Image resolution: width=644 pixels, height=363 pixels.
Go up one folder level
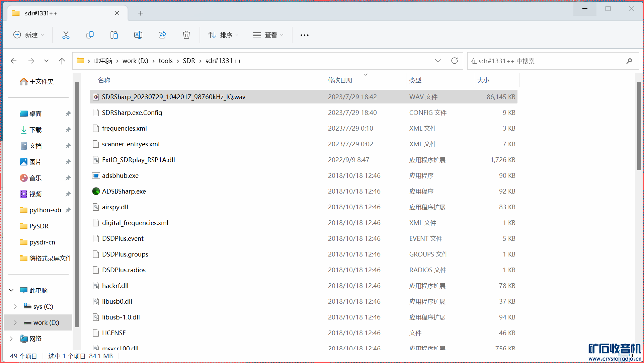coord(62,61)
